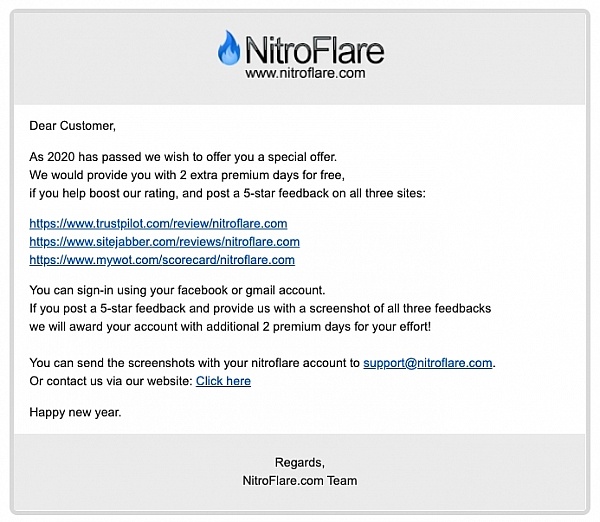Click the NitroFlare wordmark in the header
Screen dimensions: 600x522
pos(312,49)
